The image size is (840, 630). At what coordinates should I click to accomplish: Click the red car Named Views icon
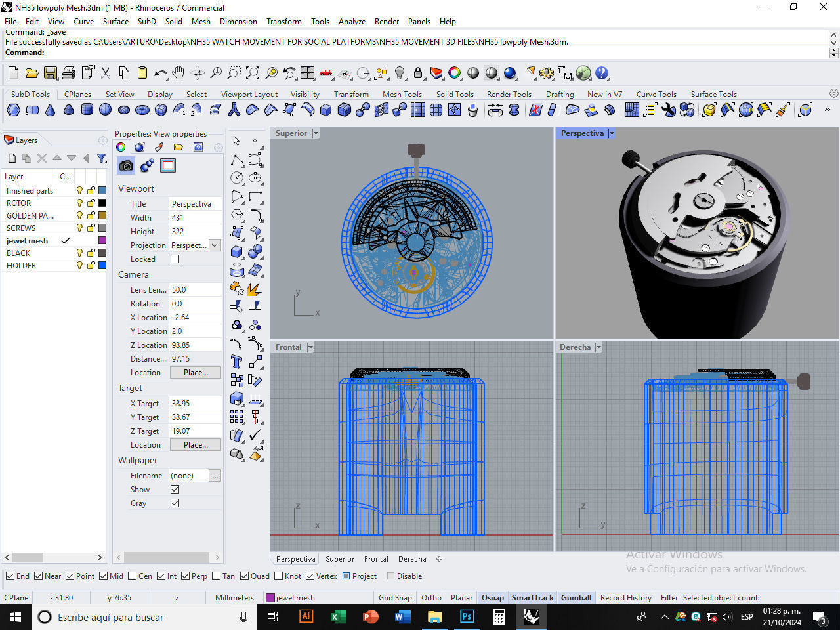click(x=326, y=73)
